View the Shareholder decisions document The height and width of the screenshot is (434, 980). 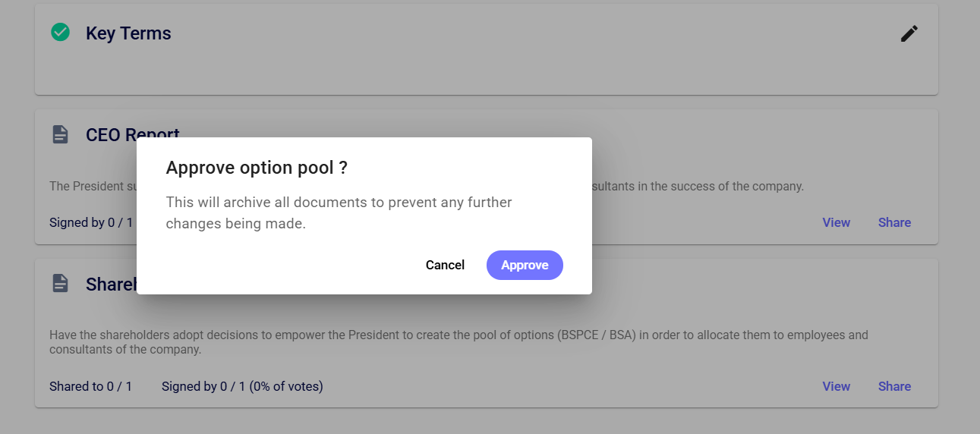[x=836, y=386]
